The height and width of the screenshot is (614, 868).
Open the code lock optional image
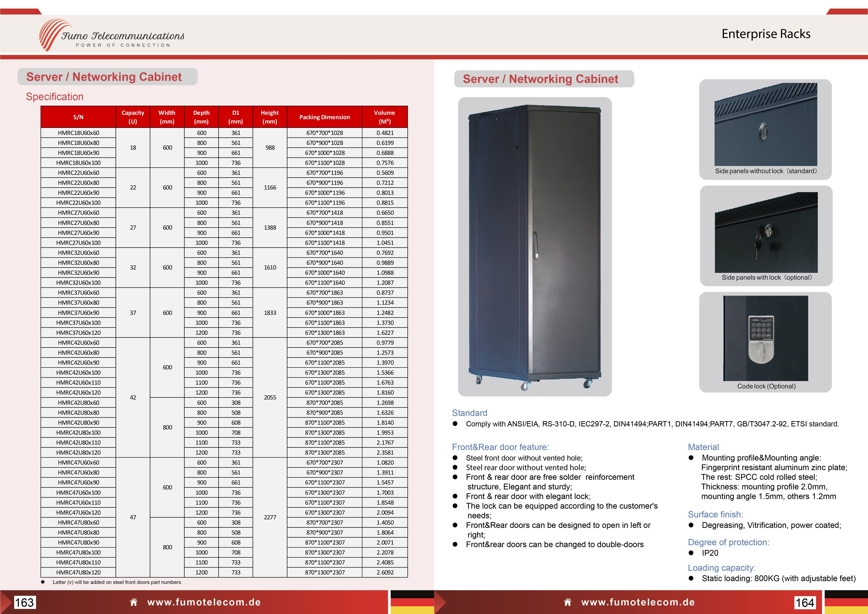[x=765, y=338]
